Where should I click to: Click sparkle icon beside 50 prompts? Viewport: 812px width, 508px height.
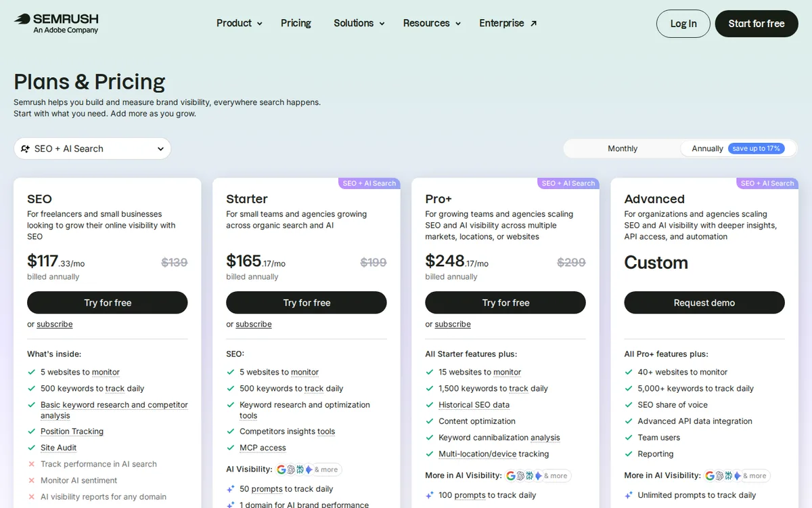point(230,489)
